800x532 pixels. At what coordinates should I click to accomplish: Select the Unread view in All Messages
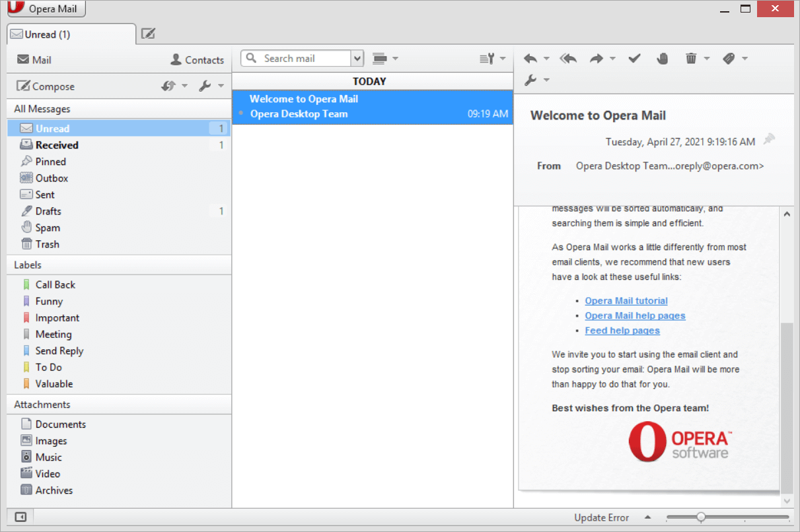(119, 129)
